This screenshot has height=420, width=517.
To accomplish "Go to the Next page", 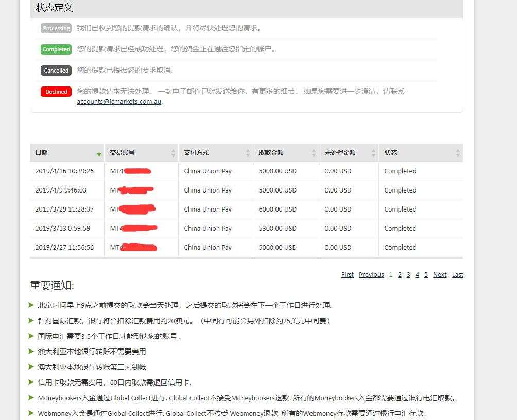I will [x=440, y=275].
